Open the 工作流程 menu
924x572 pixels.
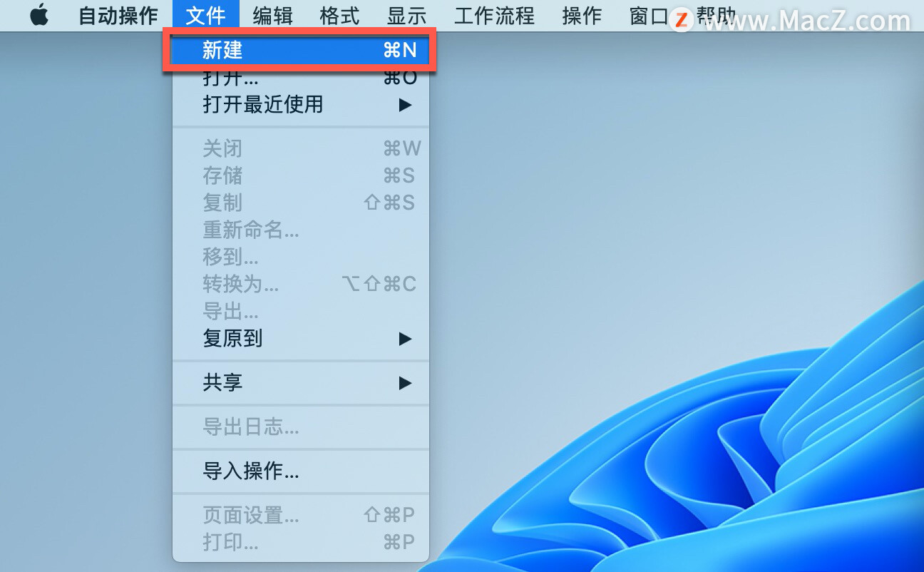click(494, 14)
